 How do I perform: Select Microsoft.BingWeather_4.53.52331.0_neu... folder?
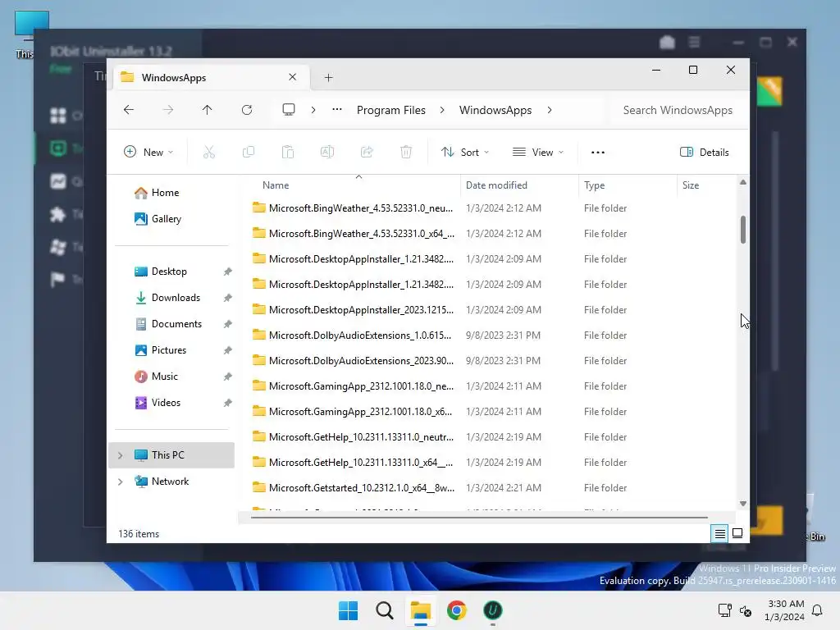(x=354, y=208)
